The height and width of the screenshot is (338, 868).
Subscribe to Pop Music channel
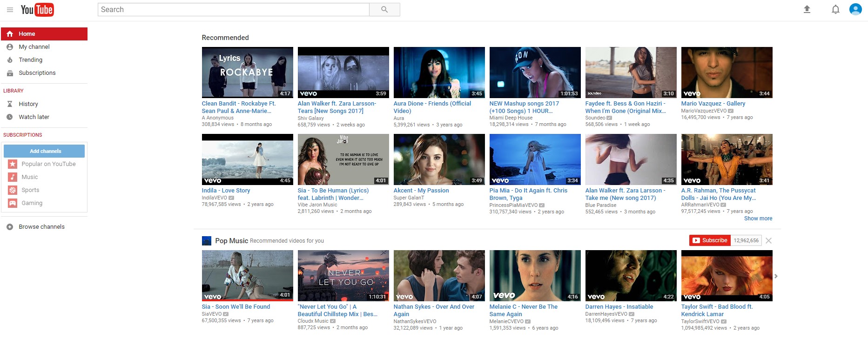point(710,240)
